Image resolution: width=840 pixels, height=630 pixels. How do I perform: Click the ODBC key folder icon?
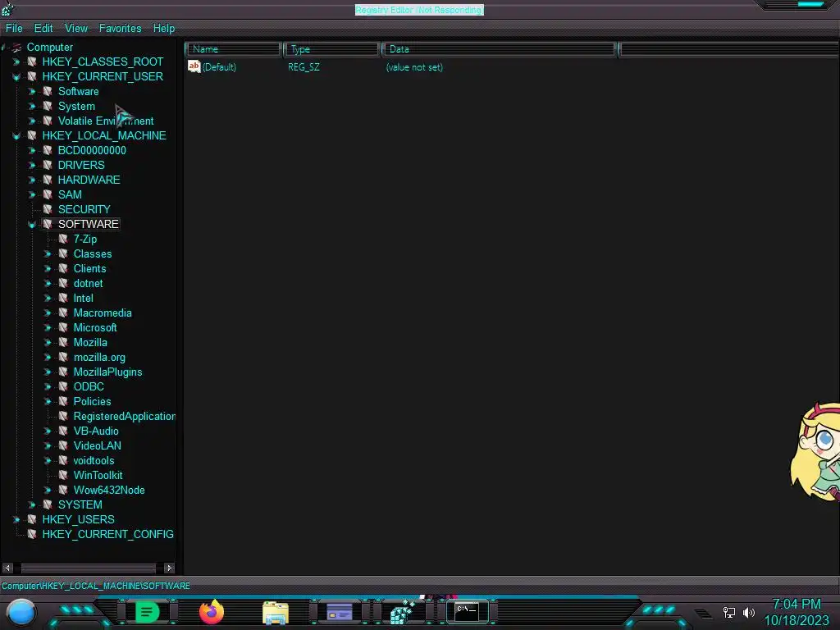(x=63, y=387)
